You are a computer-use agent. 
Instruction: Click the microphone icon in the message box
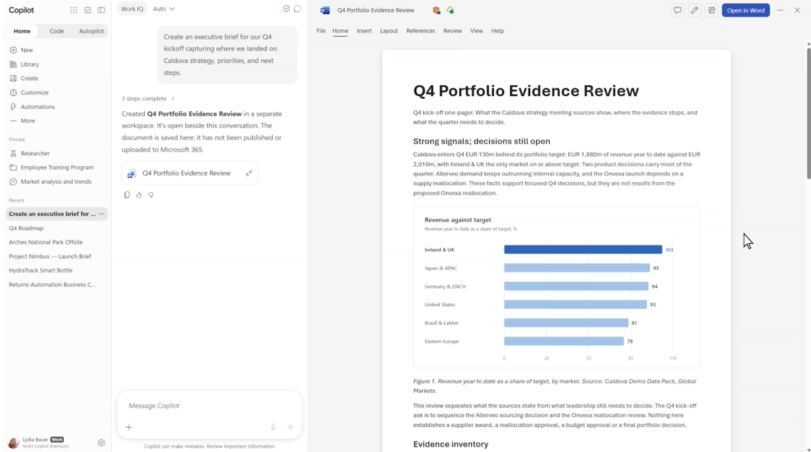[273, 427]
